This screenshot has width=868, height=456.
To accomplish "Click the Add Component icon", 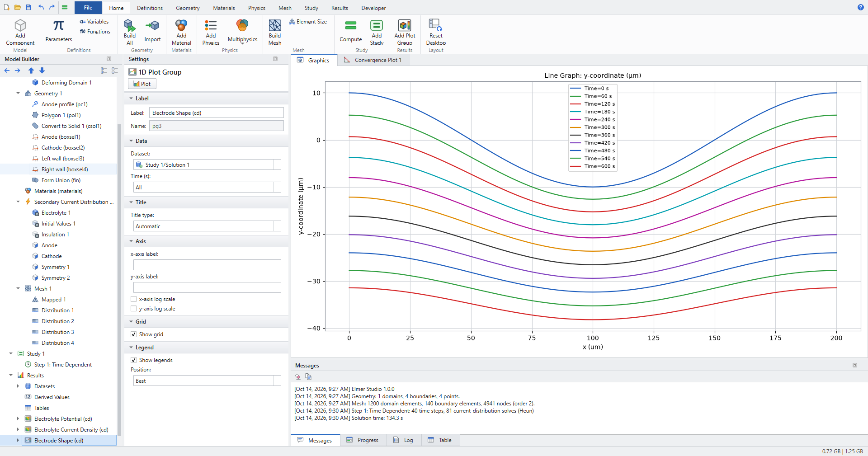I will [x=20, y=25].
